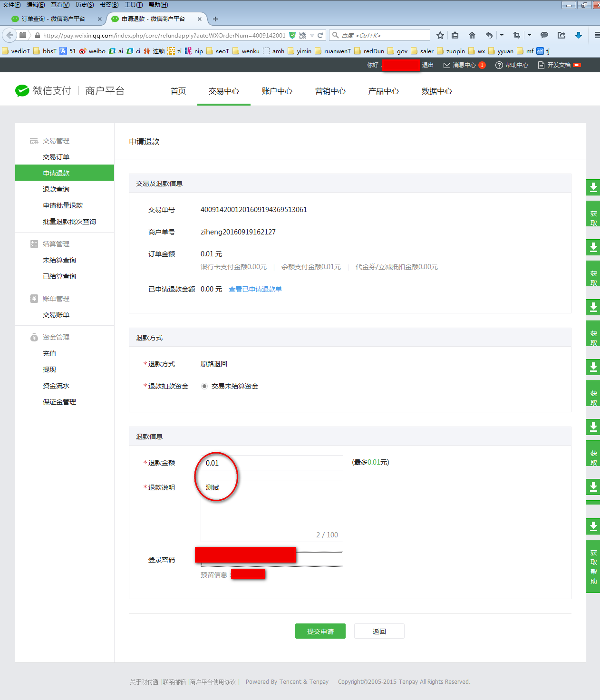The width and height of the screenshot is (600, 700).
Task: Click 退出 to log out
Action: click(x=428, y=65)
